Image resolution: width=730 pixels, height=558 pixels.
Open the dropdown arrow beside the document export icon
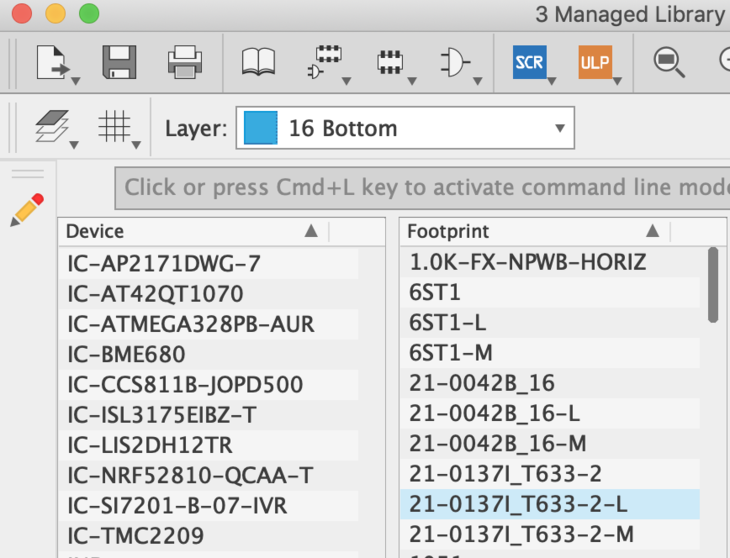click(76, 81)
